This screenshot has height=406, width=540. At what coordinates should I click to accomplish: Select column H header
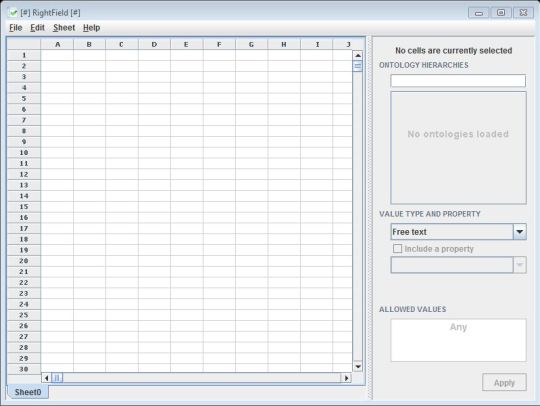(284, 44)
